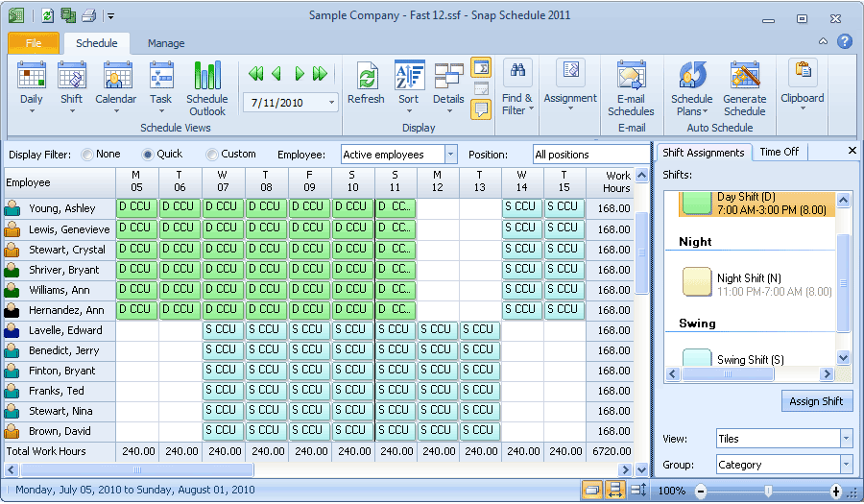
Task: Select the Night Shift (N) tile
Action: point(757,284)
